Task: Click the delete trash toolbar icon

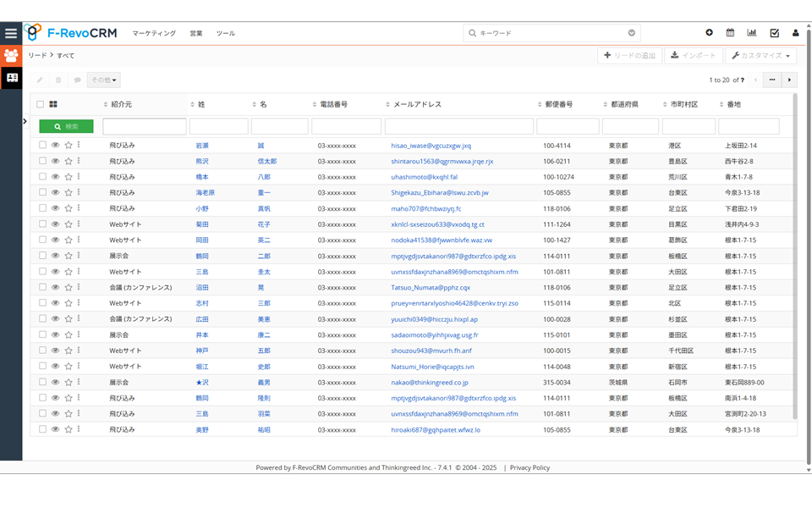Action: (58, 80)
